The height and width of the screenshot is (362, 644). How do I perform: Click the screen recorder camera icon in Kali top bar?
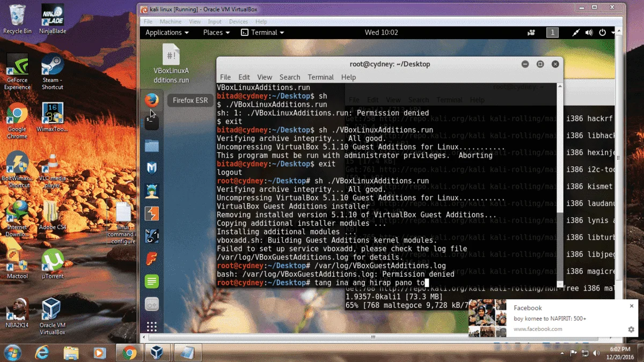[x=531, y=33]
